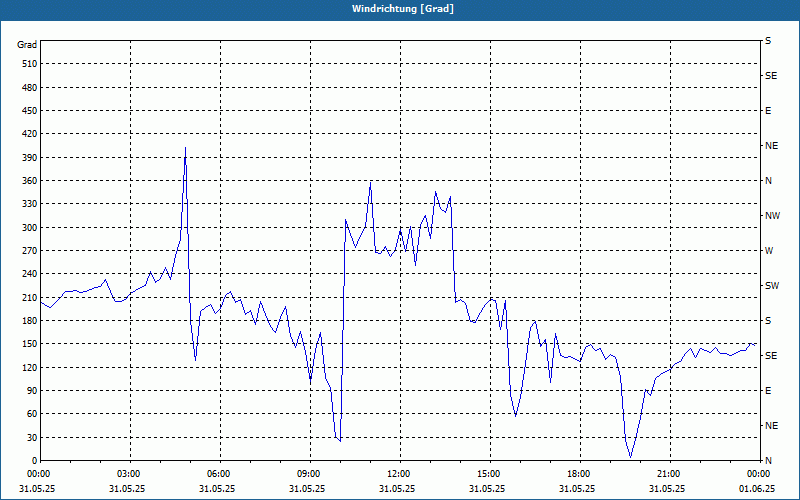
Task: Select the W compass direction label
Action: 769,251
